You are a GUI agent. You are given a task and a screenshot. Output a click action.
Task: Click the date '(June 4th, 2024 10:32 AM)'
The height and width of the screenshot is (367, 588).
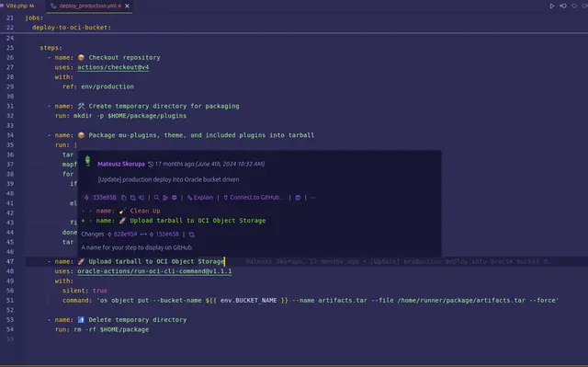pos(230,164)
